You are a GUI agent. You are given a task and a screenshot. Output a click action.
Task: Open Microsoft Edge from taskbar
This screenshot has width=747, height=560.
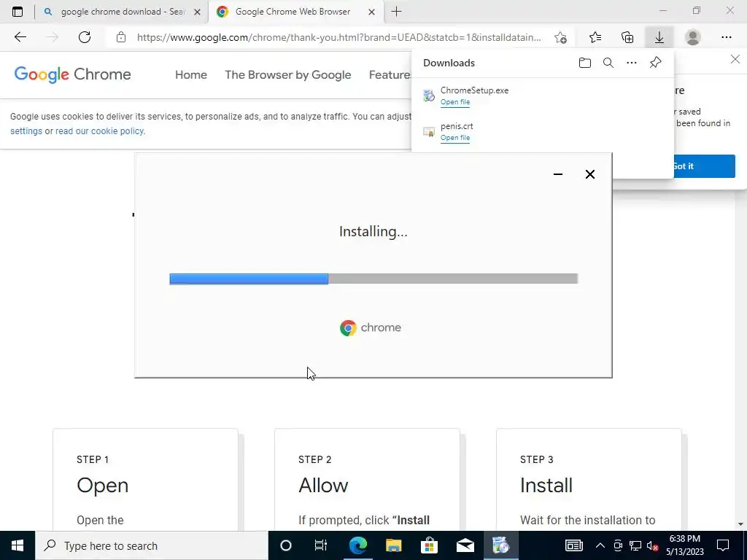(x=358, y=545)
